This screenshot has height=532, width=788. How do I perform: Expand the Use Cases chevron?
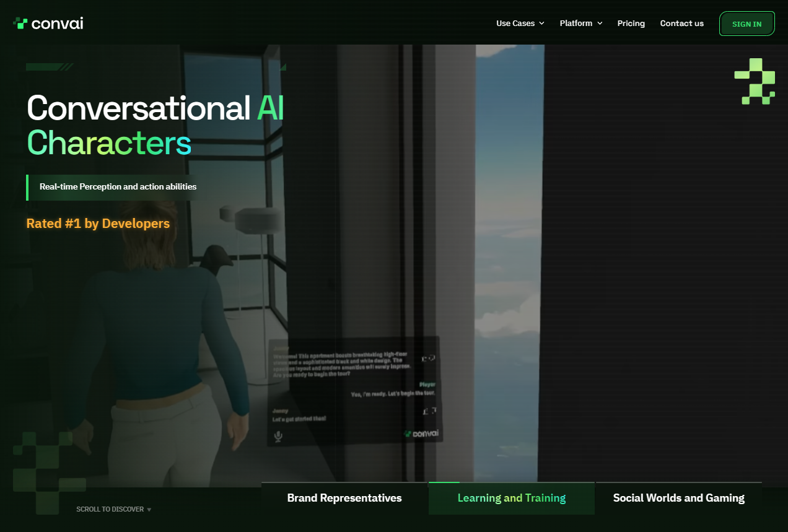tap(541, 24)
